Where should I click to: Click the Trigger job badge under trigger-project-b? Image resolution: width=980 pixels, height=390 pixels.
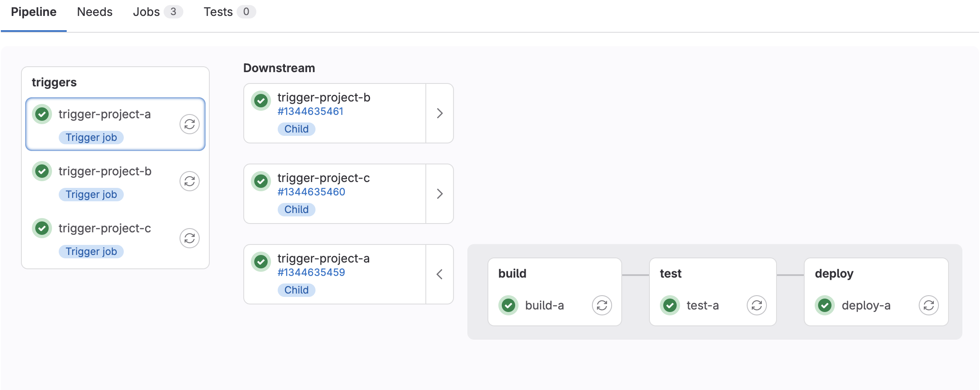91,194
